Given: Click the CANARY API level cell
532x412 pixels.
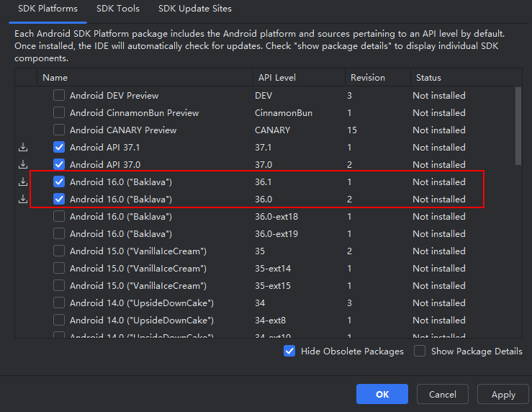Looking at the screenshot, I should pyautogui.click(x=272, y=130).
